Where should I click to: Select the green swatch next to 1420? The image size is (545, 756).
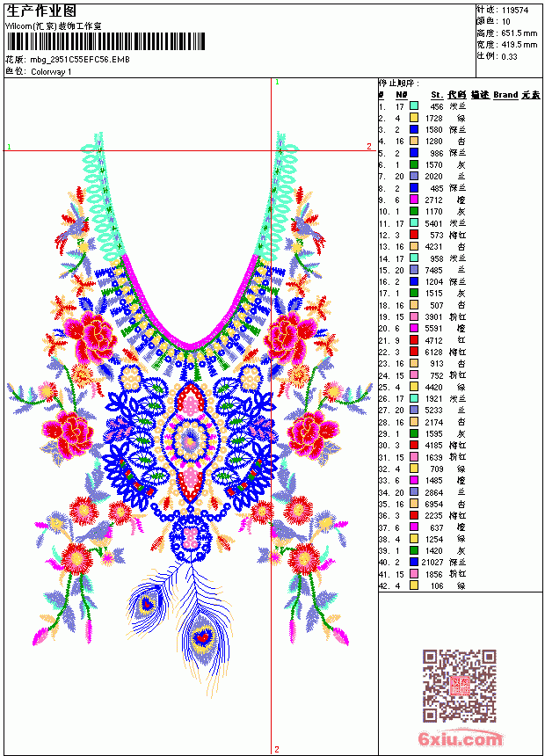[414, 550]
